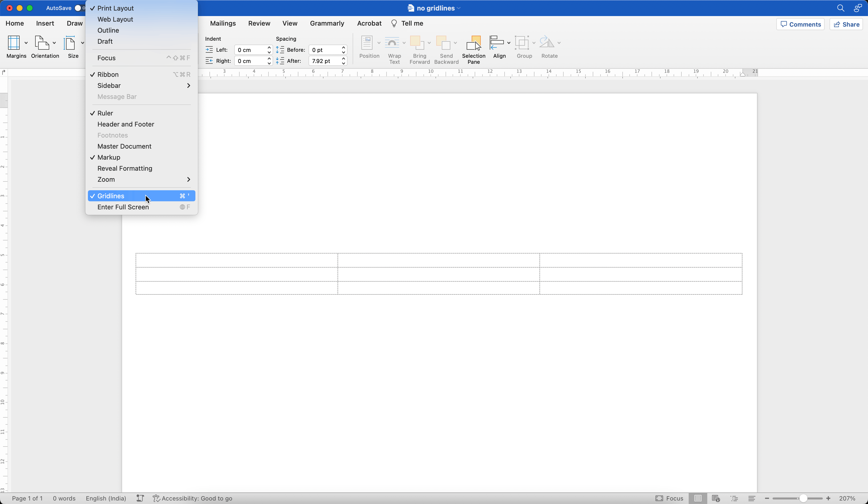
Task: Choose Header and Footer menu item
Action: coord(142,124)
